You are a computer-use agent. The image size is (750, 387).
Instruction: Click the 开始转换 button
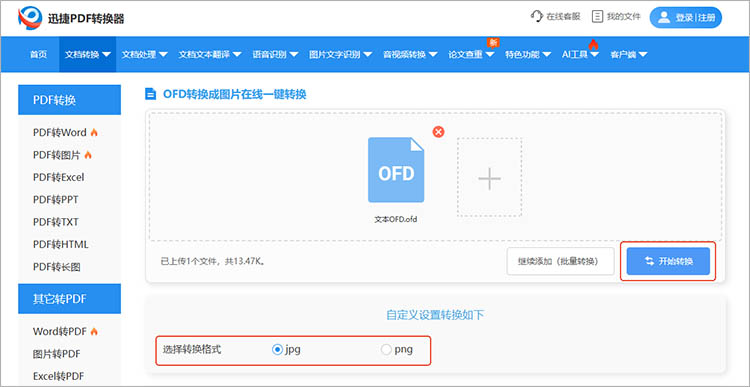point(668,261)
